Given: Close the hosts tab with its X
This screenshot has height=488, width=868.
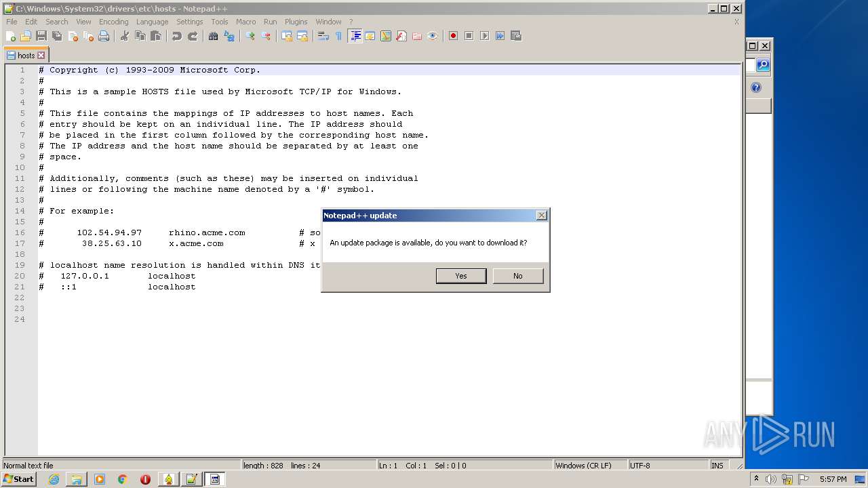Looking at the screenshot, I should 41,56.
